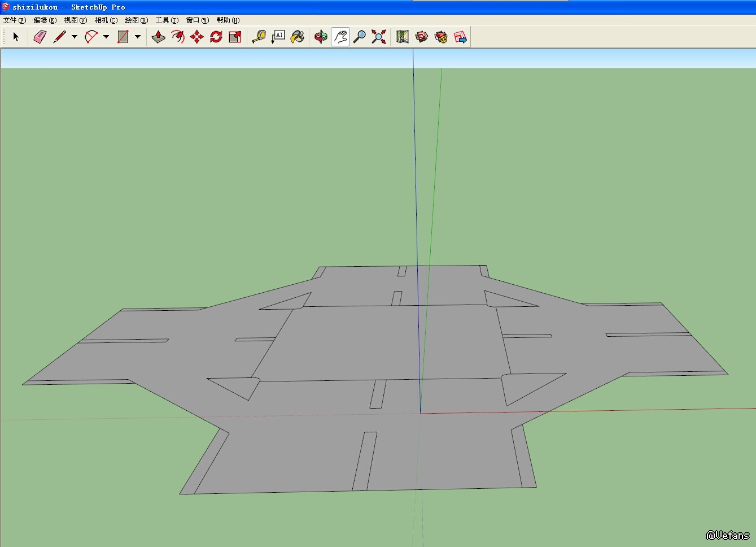Open the 文件 (File) menu
This screenshot has height=547, width=756.
(x=14, y=20)
